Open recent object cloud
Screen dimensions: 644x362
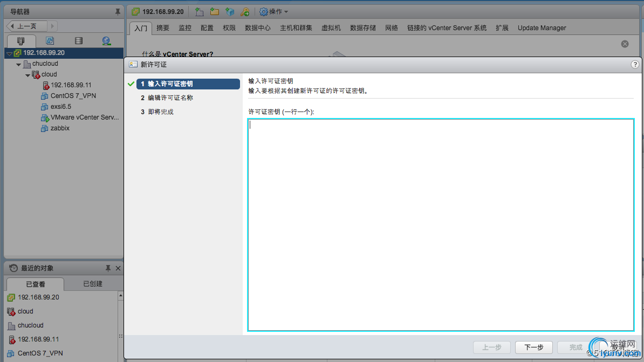tap(25, 311)
